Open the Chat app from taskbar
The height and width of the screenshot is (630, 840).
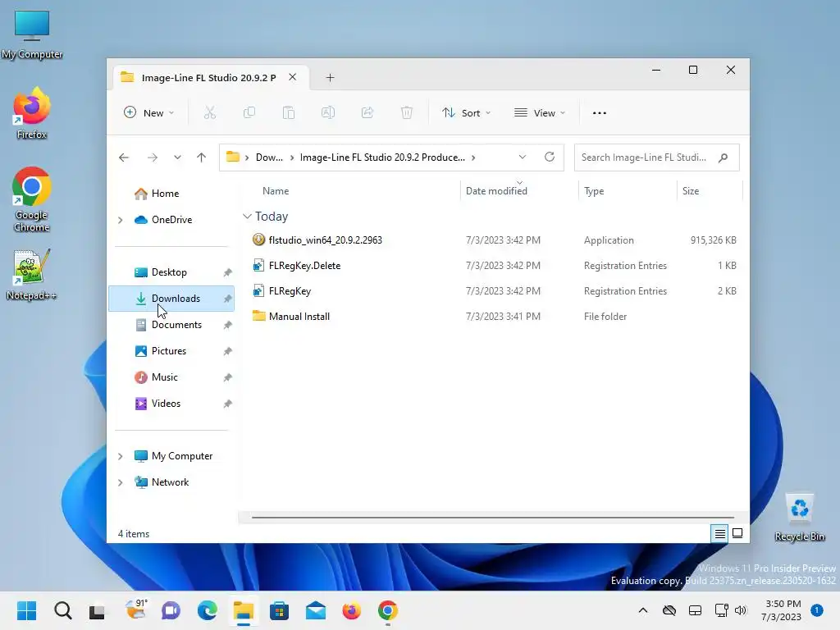171,610
